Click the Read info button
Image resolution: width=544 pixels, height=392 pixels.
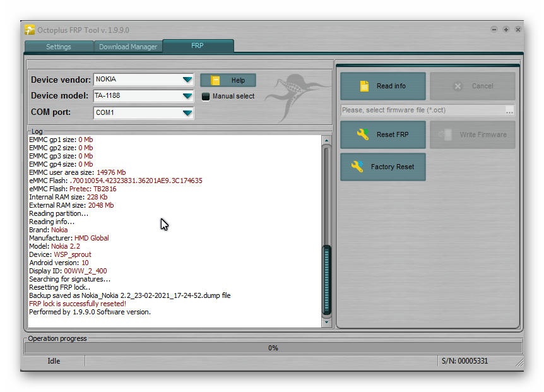(x=383, y=86)
